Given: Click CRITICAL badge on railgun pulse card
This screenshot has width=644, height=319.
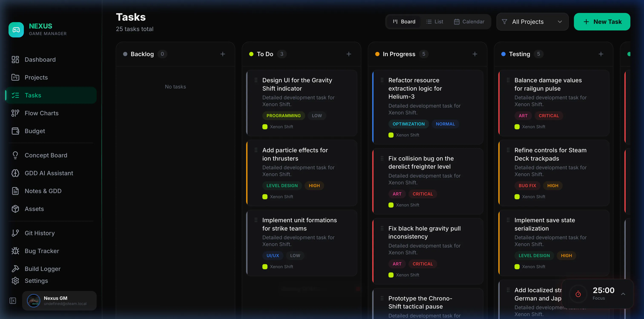Looking at the screenshot, I should pyautogui.click(x=549, y=115).
